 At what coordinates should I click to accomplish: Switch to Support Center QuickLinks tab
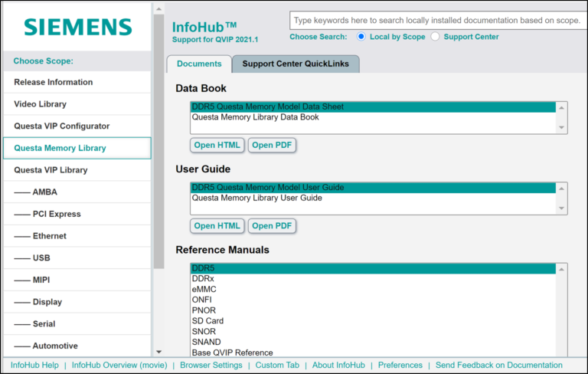pyautogui.click(x=296, y=64)
